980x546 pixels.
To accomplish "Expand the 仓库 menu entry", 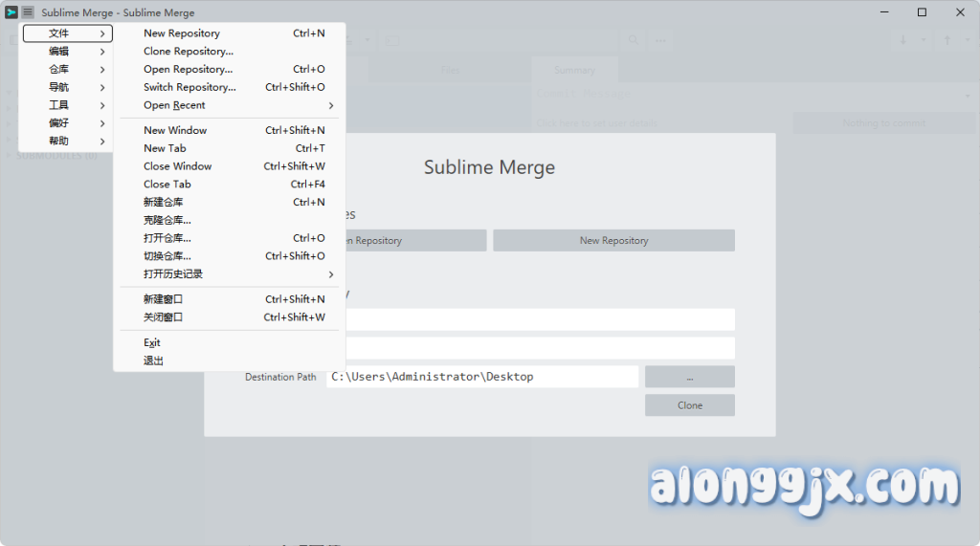I will (x=67, y=70).
